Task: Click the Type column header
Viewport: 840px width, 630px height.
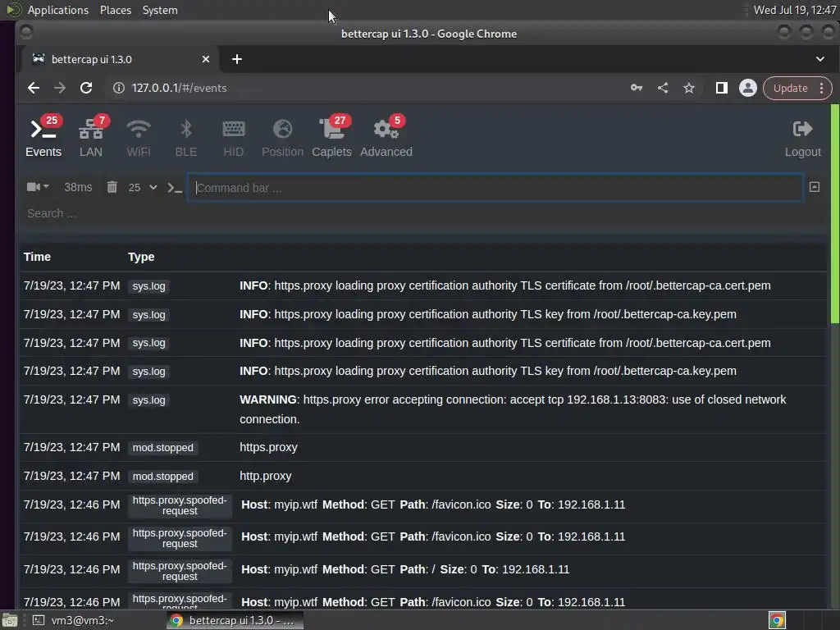Action: [141, 257]
